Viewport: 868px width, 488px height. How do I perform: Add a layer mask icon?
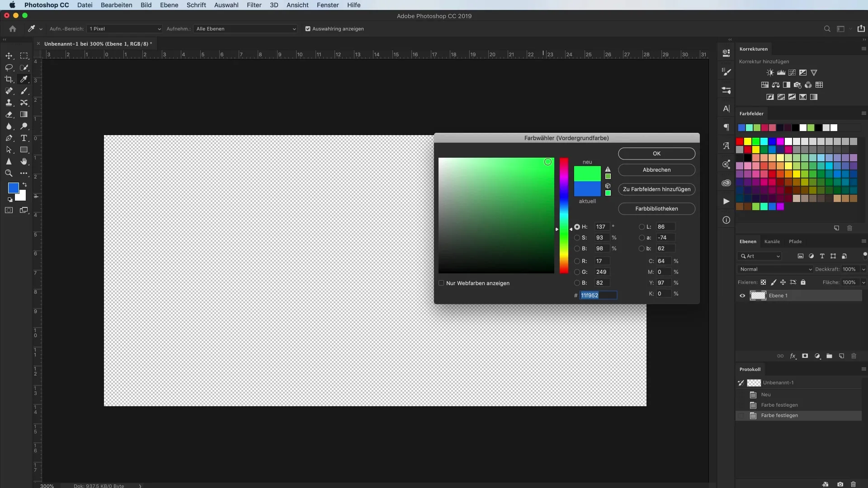pyautogui.click(x=805, y=356)
